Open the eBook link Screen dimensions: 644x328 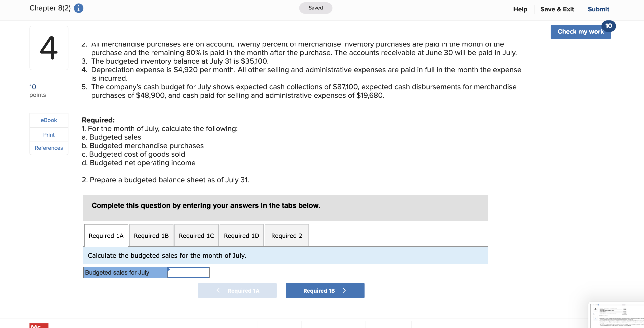[x=49, y=120]
